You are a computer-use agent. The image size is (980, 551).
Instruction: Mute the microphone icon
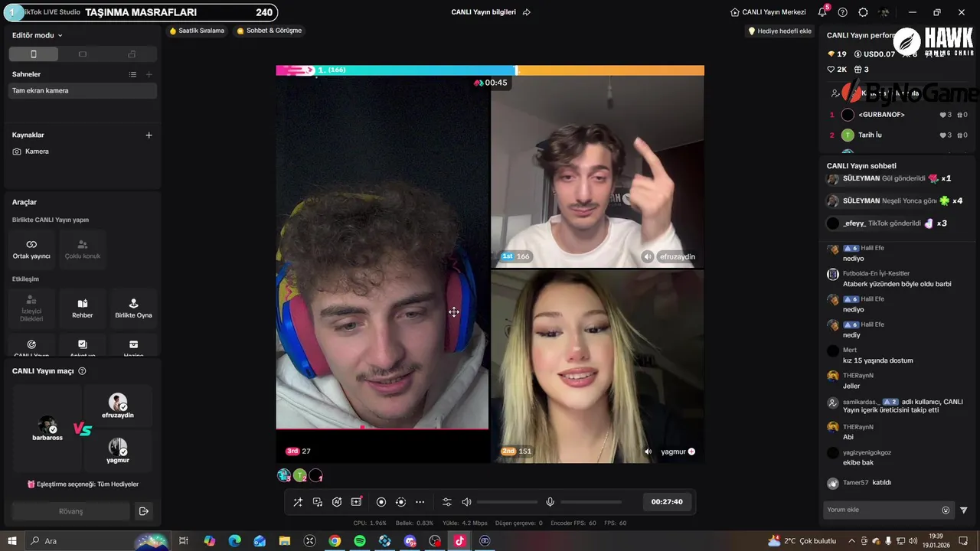(x=550, y=502)
